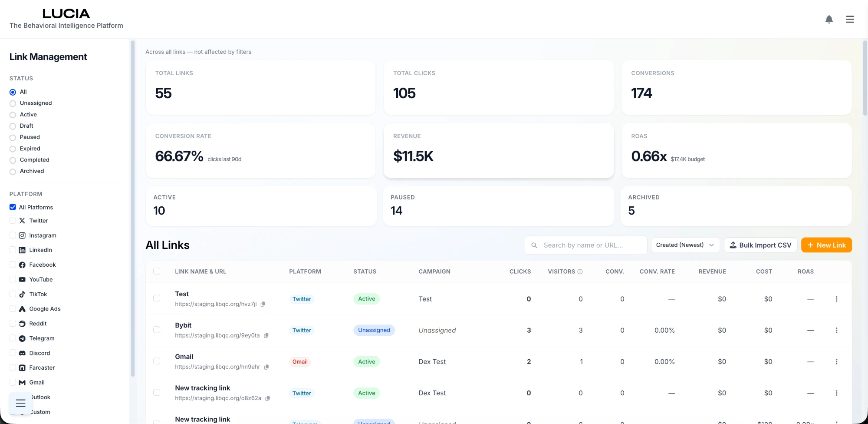Select the Archived status radio

(x=13, y=171)
